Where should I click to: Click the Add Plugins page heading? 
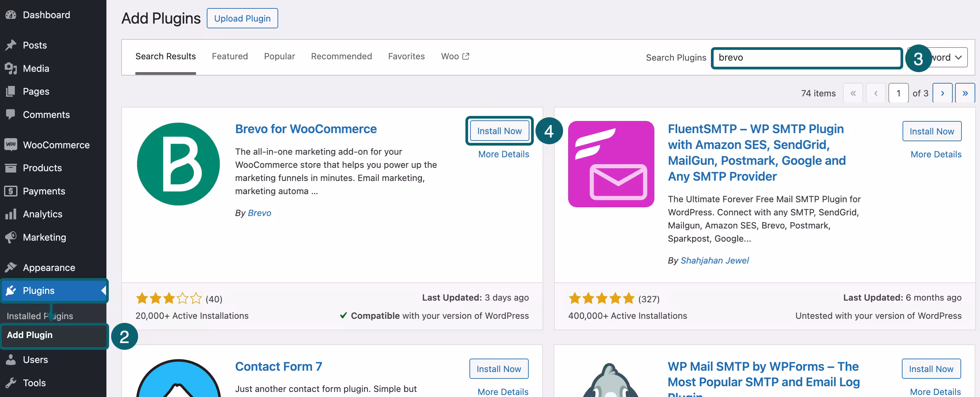coord(161,18)
